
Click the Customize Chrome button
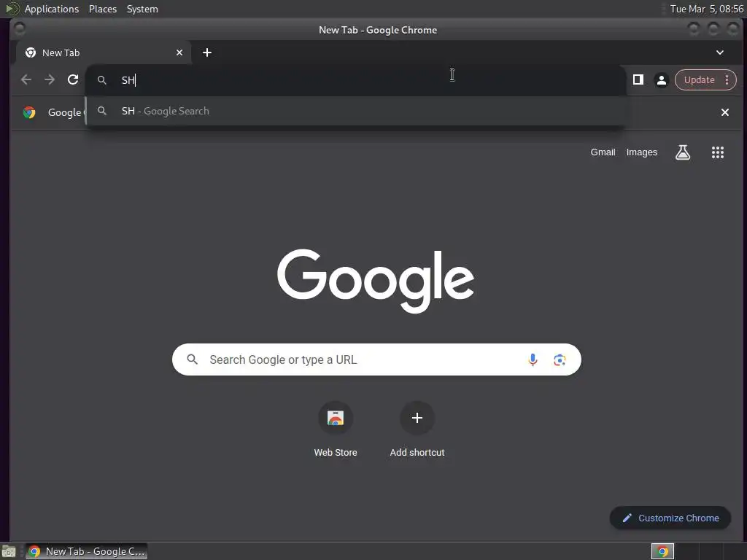[x=670, y=518]
